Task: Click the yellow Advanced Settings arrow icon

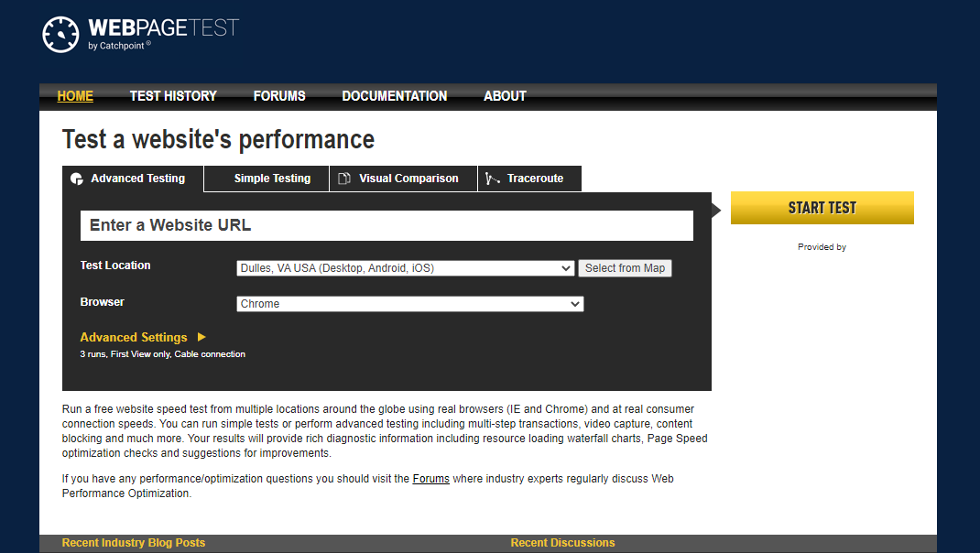Action: point(201,337)
